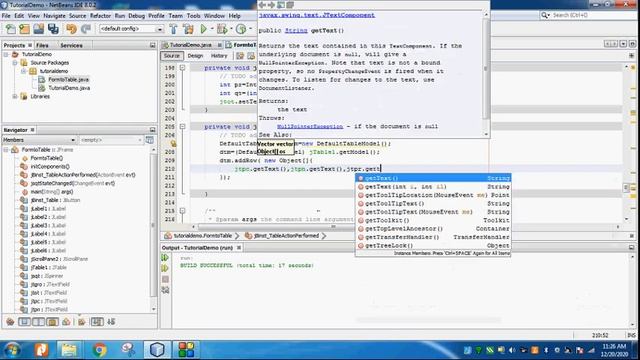Collapse the TutorialDemo project node
This screenshot has height=360, width=640.
pyautogui.click(x=6, y=54)
